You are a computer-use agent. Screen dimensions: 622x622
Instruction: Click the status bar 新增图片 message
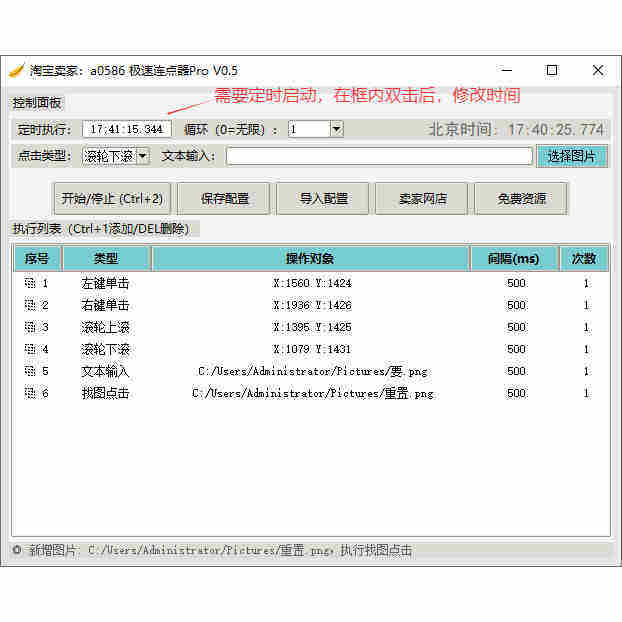(219, 550)
